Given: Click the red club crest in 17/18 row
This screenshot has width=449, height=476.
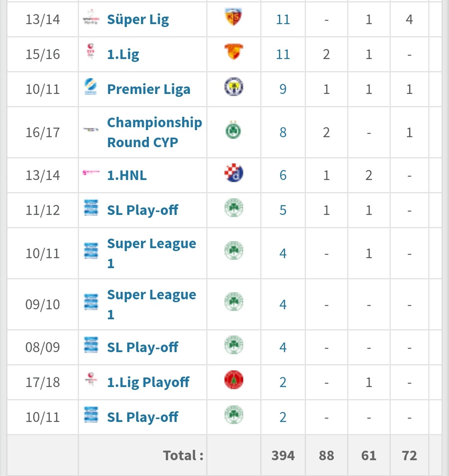Looking at the screenshot, I should (234, 380).
